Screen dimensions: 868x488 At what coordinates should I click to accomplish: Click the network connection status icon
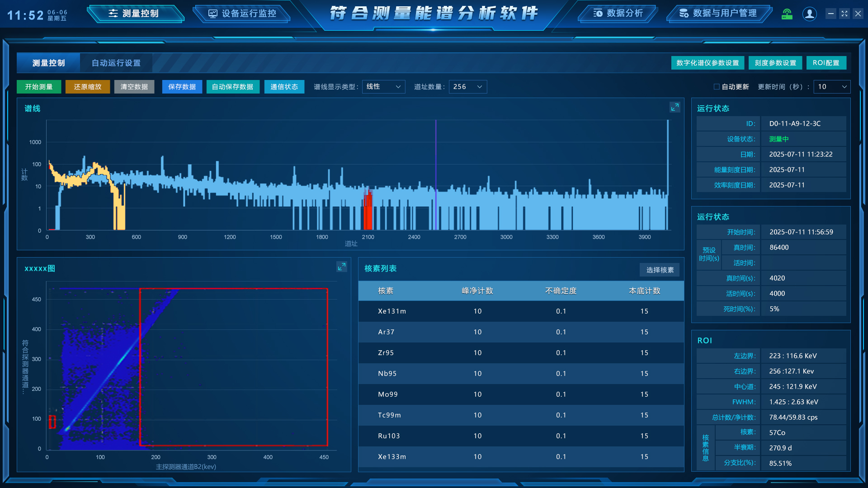[x=787, y=14]
